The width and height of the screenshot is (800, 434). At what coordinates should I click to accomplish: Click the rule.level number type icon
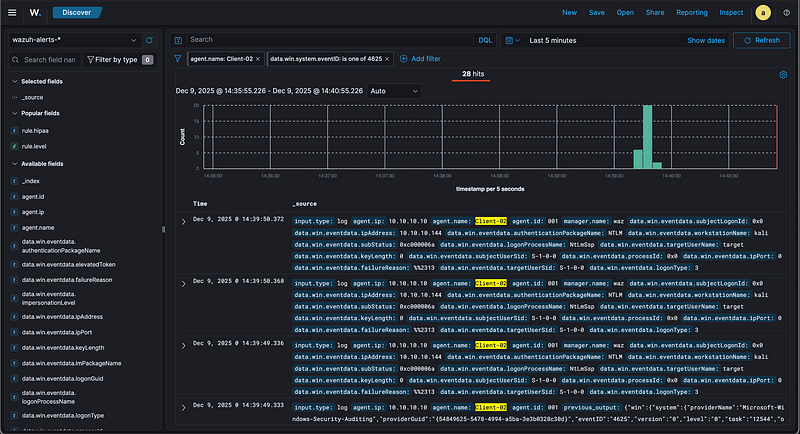coord(14,146)
